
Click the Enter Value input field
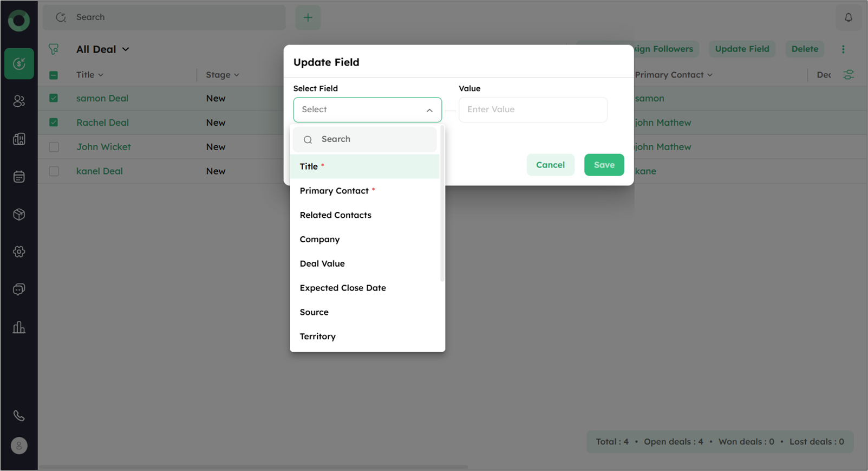pyautogui.click(x=533, y=109)
